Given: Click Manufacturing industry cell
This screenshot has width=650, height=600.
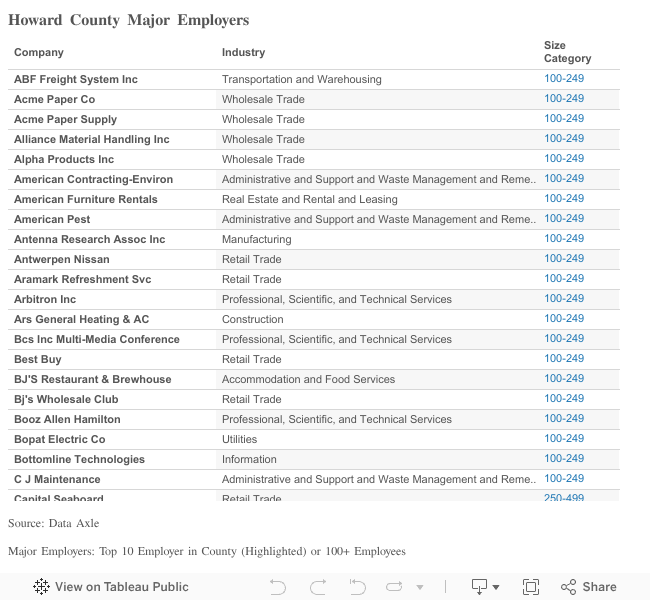Looking at the screenshot, I should tap(257, 239).
